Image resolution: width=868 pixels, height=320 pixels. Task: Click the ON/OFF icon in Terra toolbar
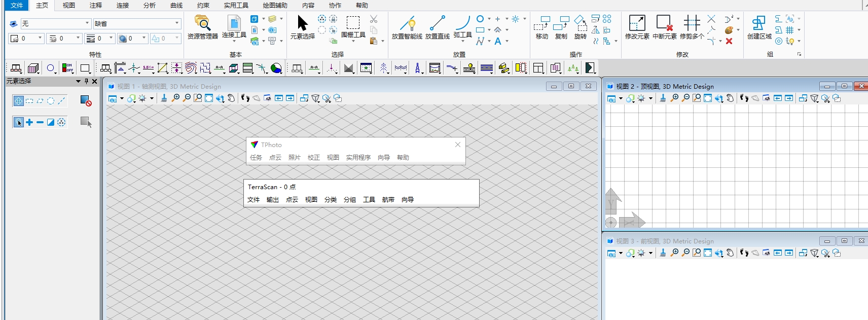[67, 68]
